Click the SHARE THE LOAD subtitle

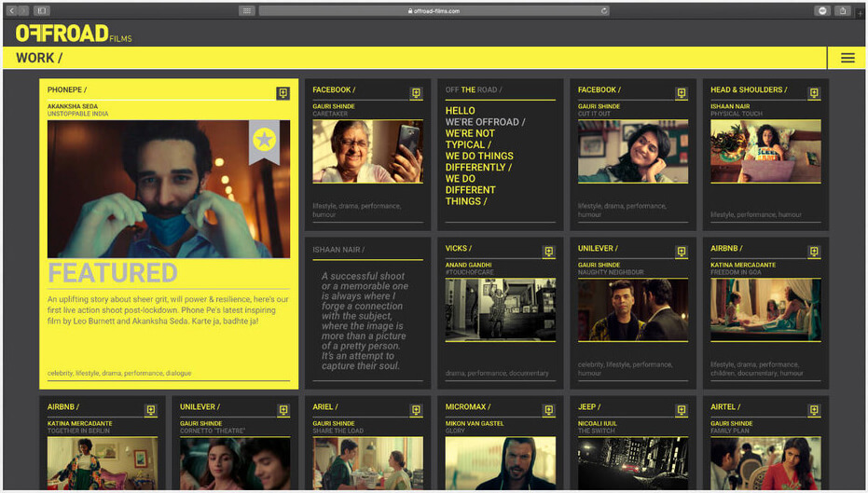pos(338,431)
